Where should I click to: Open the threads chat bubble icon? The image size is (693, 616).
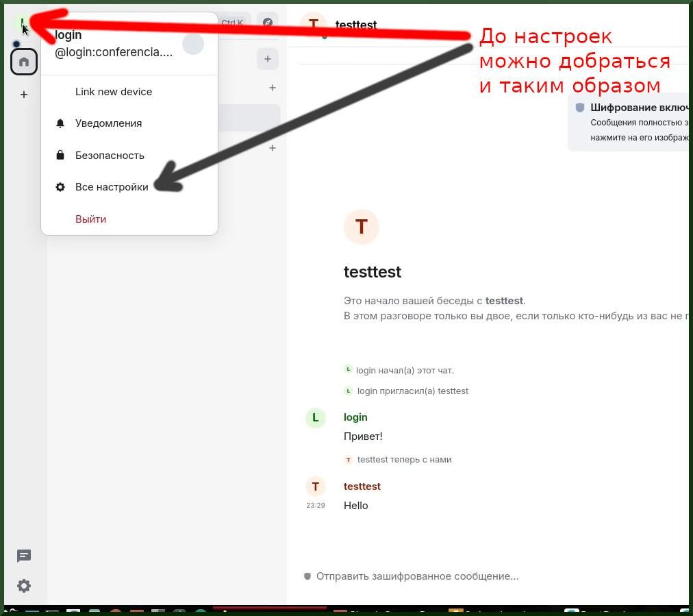[x=24, y=556]
